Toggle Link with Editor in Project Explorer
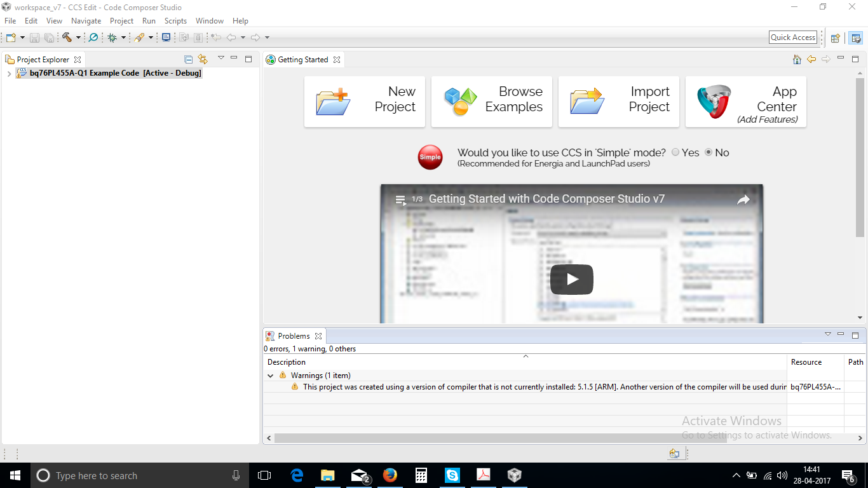Image resolution: width=868 pixels, height=488 pixels. (x=203, y=59)
